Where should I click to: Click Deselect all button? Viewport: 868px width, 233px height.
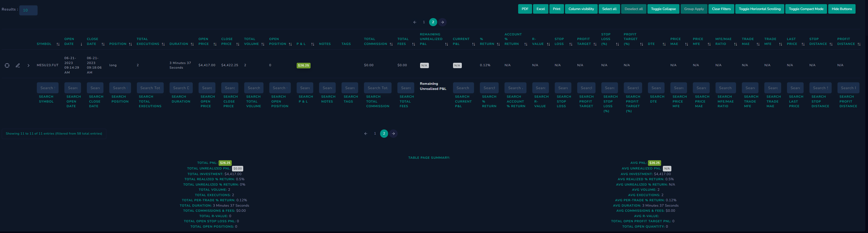(634, 9)
